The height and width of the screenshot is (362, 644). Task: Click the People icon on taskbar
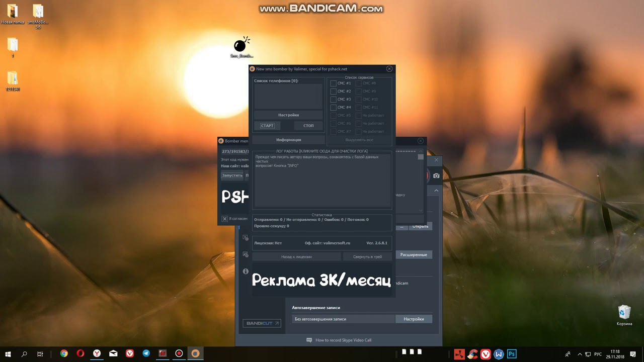[568, 354]
